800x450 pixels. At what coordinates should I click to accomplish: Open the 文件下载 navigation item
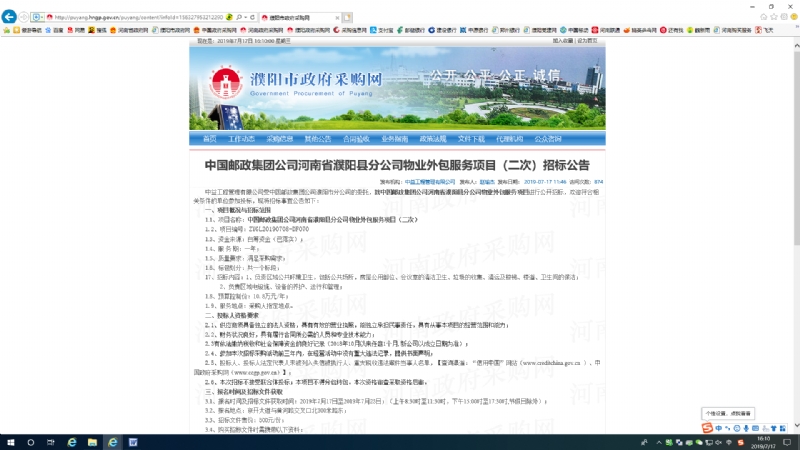tap(470, 139)
